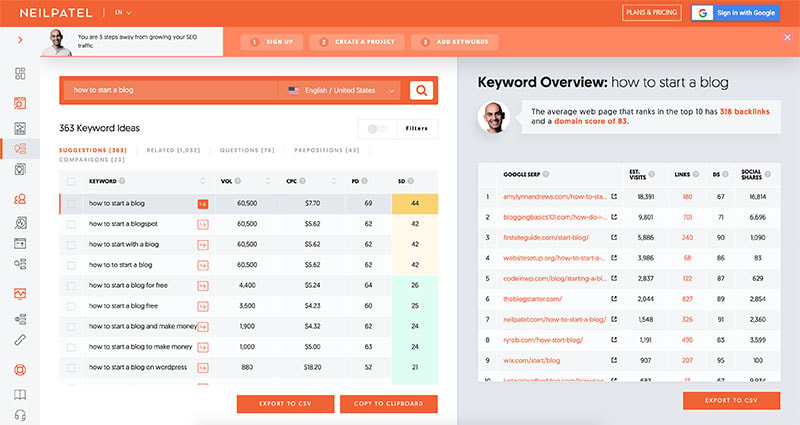The image size is (800, 425).
Task: Click EXPORT TO CSV under the keyword ideas table
Action: (x=285, y=404)
